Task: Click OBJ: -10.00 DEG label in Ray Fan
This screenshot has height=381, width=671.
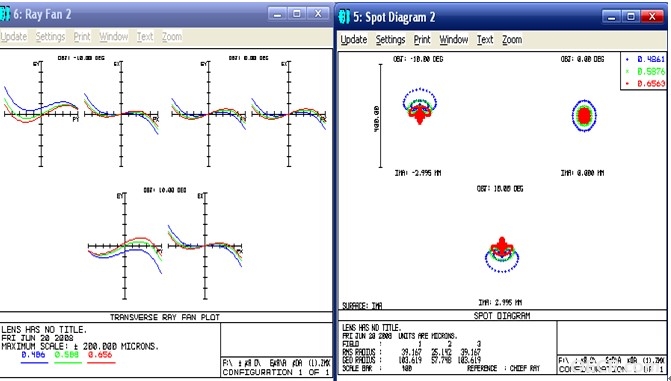Action: click(81, 58)
